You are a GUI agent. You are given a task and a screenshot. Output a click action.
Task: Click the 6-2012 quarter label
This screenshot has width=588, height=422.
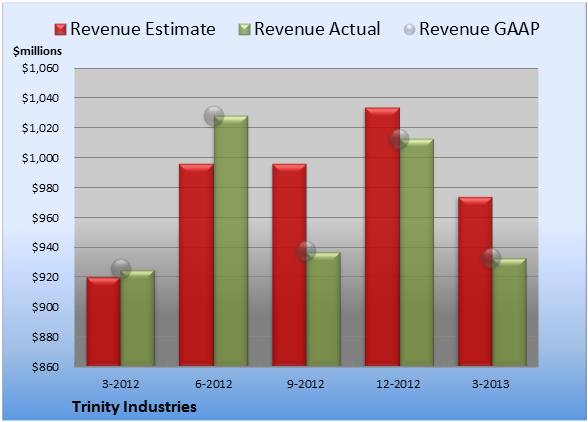(213, 384)
